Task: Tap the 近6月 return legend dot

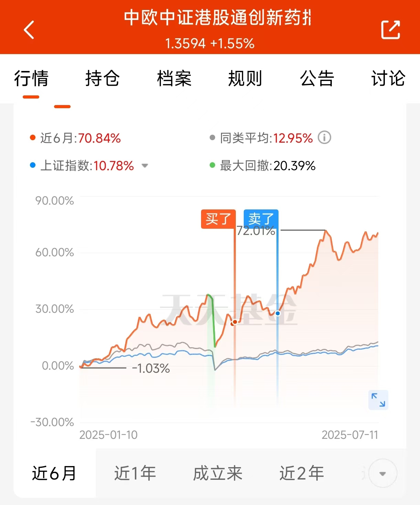Action: click(33, 138)
